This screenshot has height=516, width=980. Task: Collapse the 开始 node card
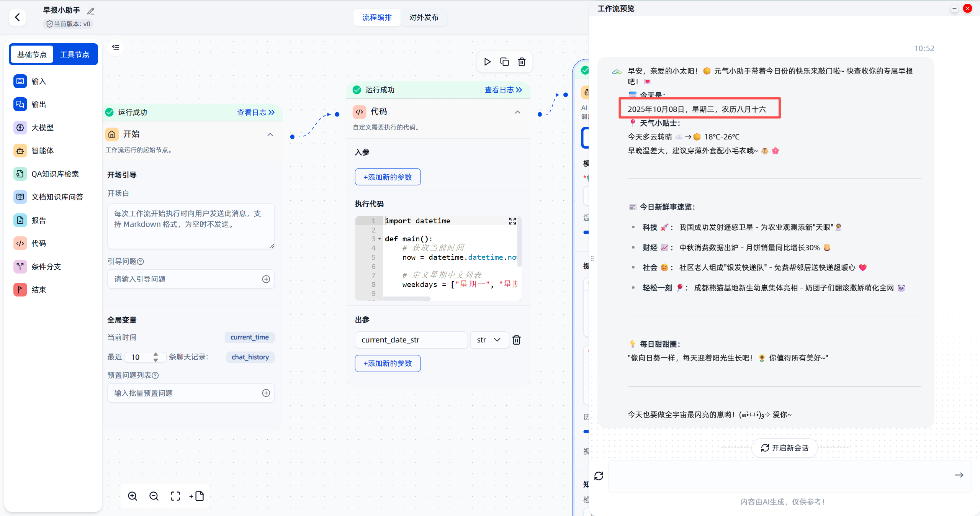[x=270, y=134]
